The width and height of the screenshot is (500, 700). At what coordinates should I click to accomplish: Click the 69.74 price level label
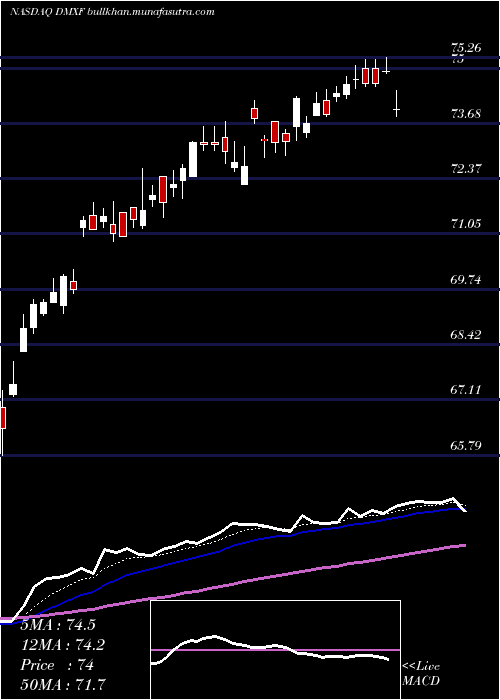click(x=466, y=280)
